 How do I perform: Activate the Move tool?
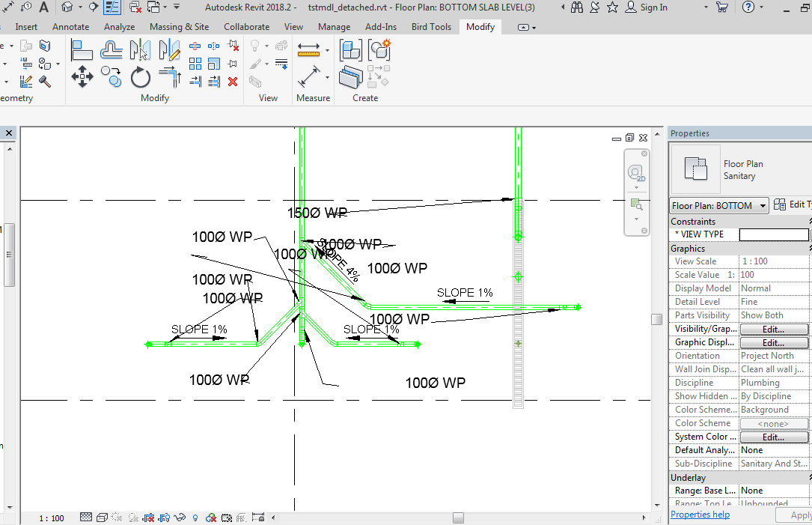tap(82, 76)
